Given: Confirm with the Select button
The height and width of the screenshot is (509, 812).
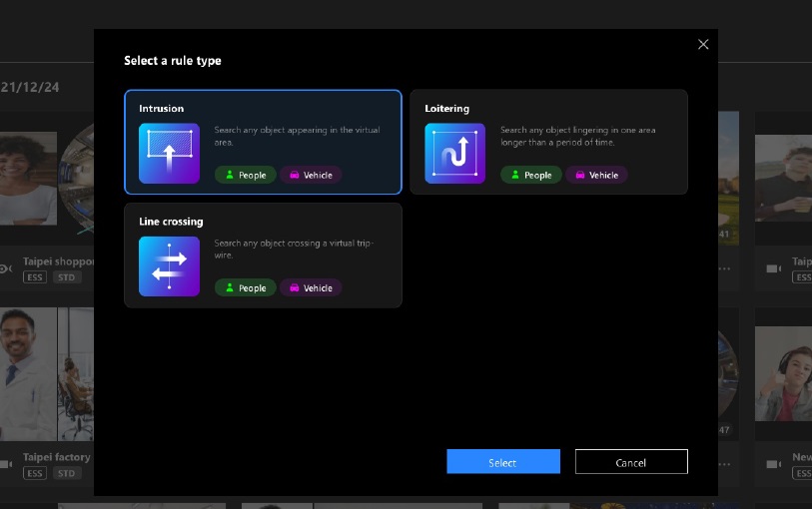Looking at the screenshot, I should pos(502,462).
